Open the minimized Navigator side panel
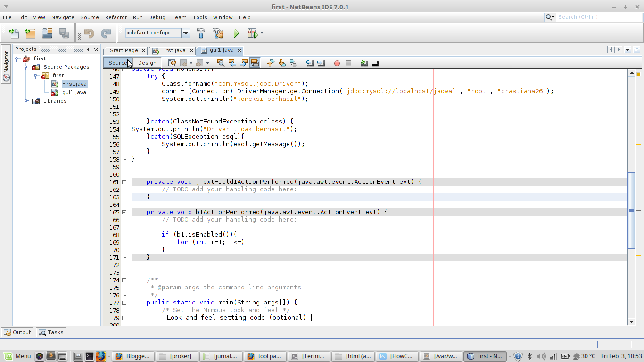Viewport: 644px width, 362px height. coord(6,64)
